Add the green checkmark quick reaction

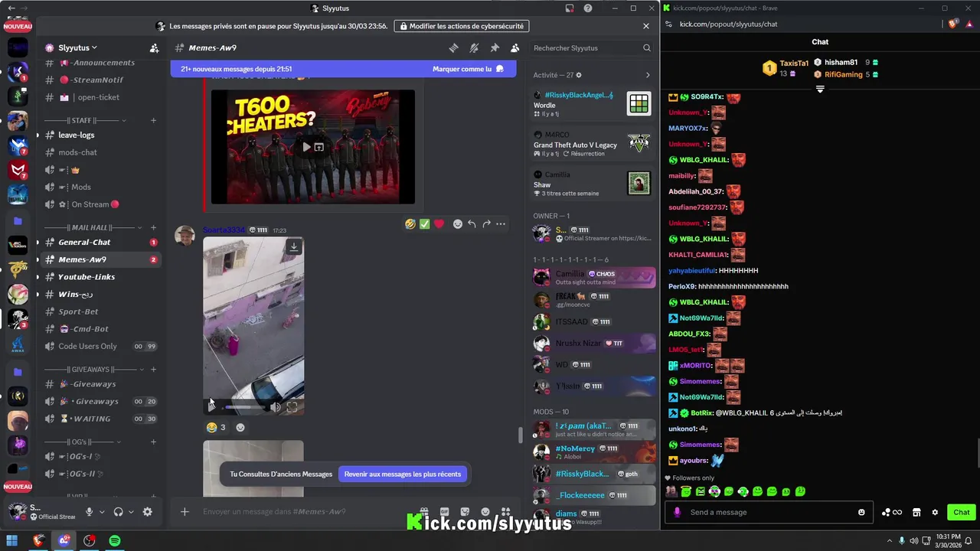[x=424, y=224]
